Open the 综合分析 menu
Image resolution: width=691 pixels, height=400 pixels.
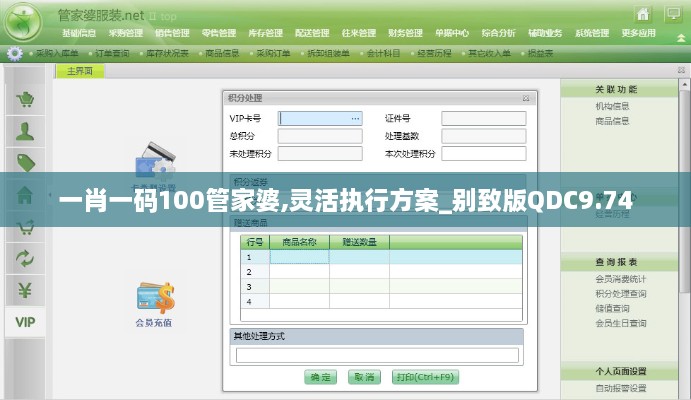[498, 33]
